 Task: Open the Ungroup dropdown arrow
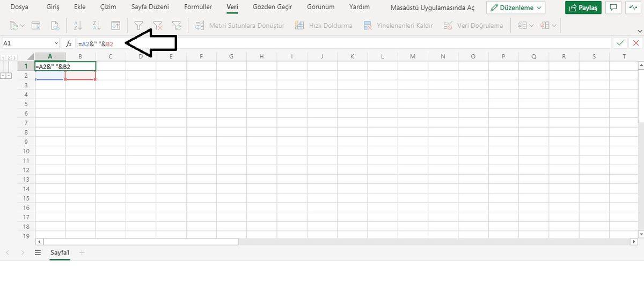[554, 25]
